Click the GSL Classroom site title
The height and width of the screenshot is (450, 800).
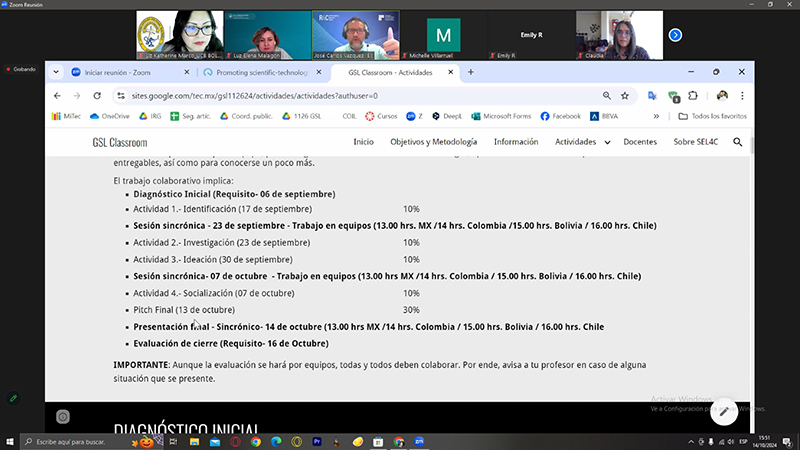(x=119, y=143)
